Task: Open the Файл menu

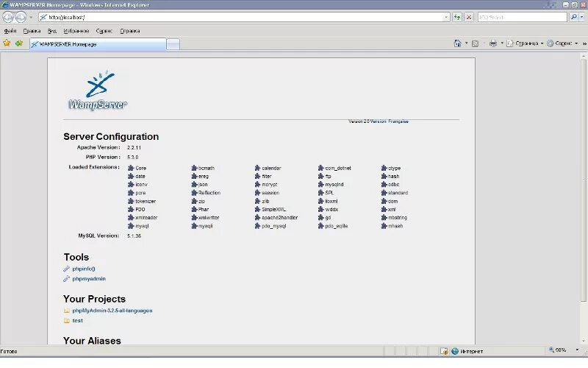Action: pyautogui.click(x=10, y=31)
